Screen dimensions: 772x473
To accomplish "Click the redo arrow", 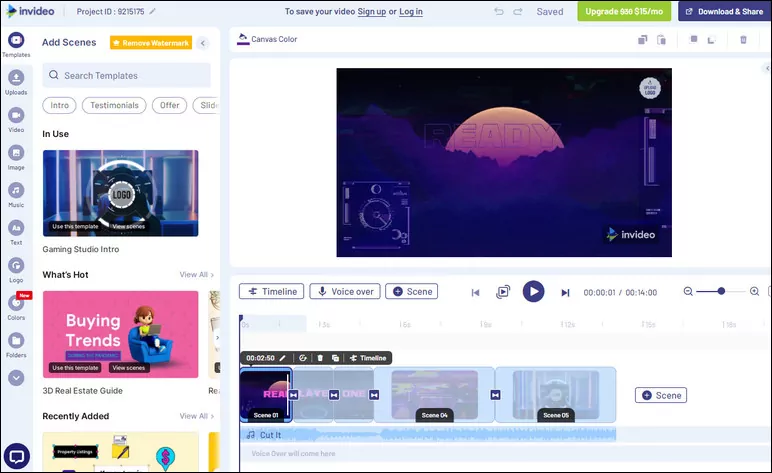I will pyautogui.click(x=517, y=11).
